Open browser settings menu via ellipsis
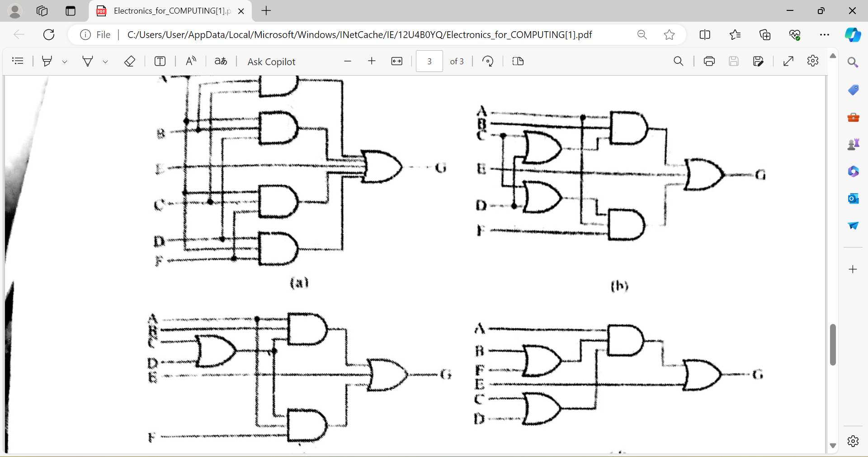This screenshot has width=868, height=457. (x=825, y=34)
